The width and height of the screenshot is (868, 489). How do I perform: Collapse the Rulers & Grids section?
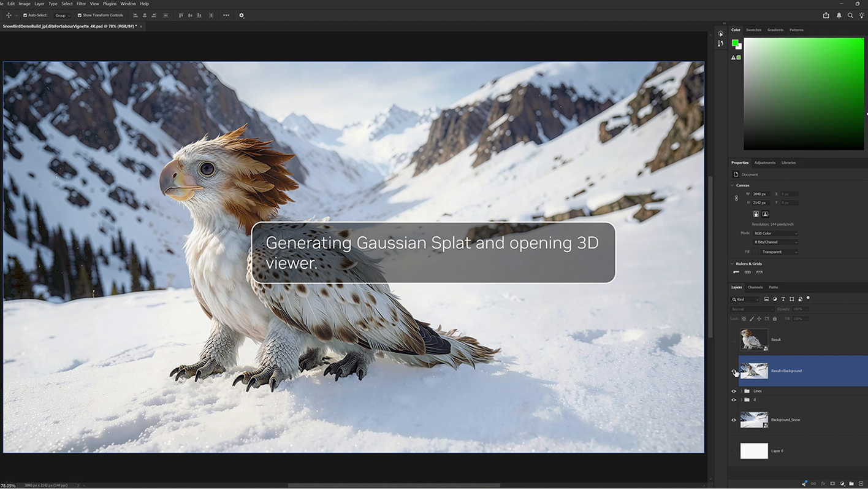(733, 264)
